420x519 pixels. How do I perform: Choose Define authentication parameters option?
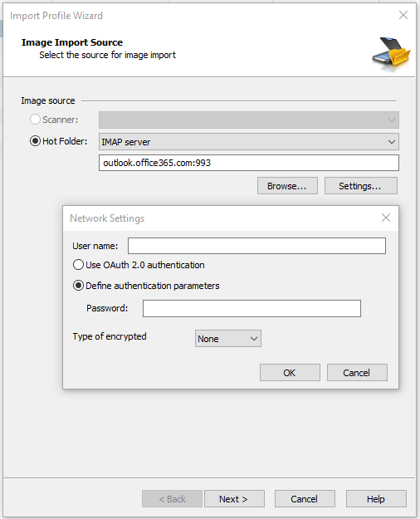(x=78, y=286)
